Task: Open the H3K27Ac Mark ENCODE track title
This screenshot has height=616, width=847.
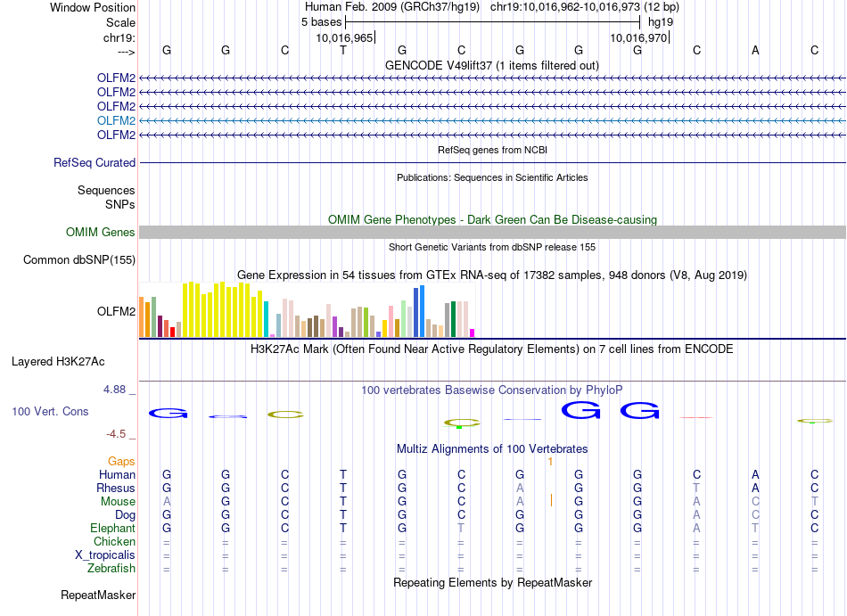Action: pos(492,349)
